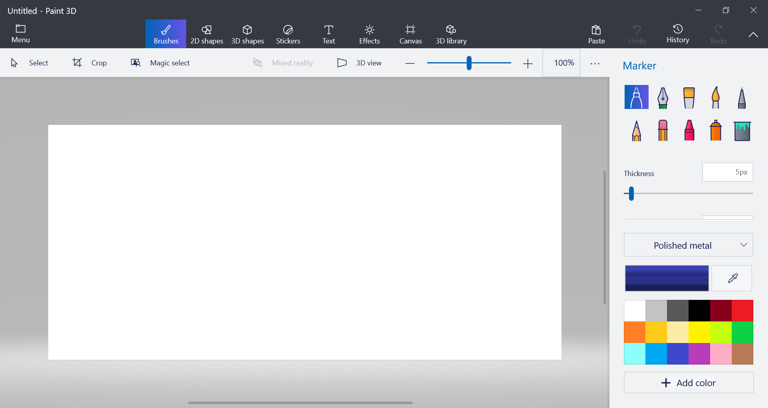The width and height of the screenshot is (768, 408).
Task: Select the Spray can tool
Action: click(715, 130)
